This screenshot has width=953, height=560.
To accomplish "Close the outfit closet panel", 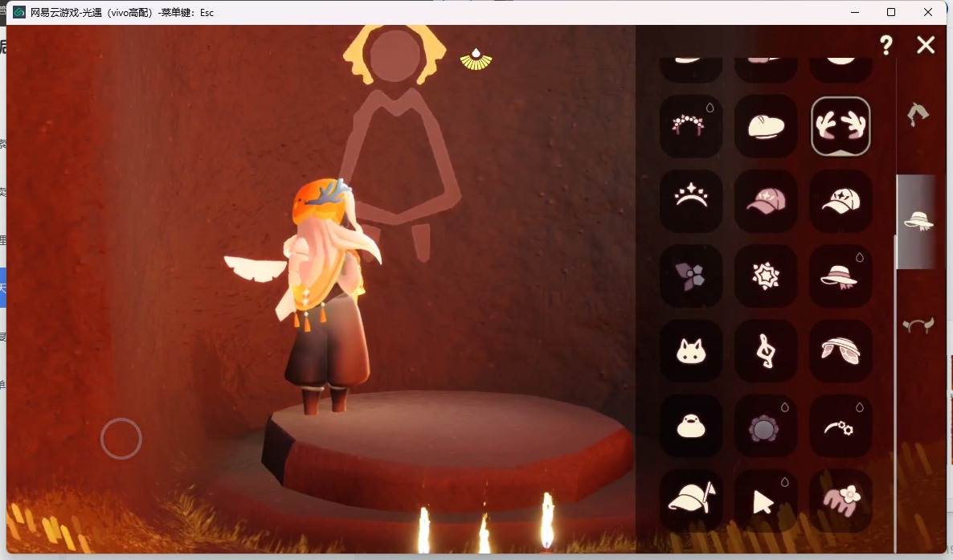I will [926, 44].
